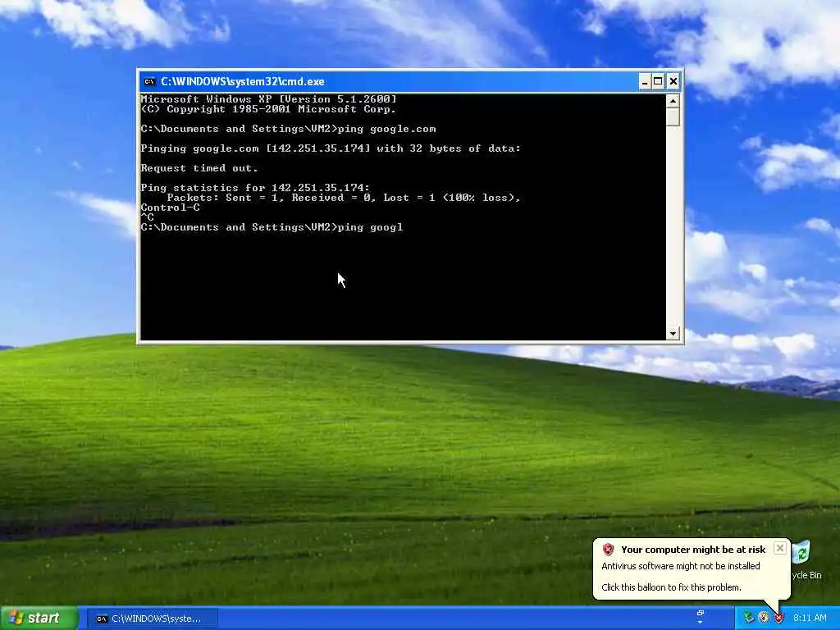
Task: Click the language bar restore icon on taskbar
Action: point(701,613)
